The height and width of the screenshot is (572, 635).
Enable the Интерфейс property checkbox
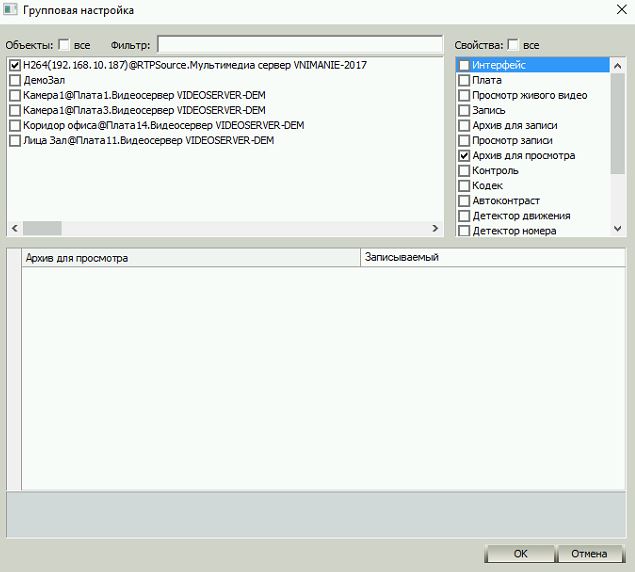(x=464, y=65)
